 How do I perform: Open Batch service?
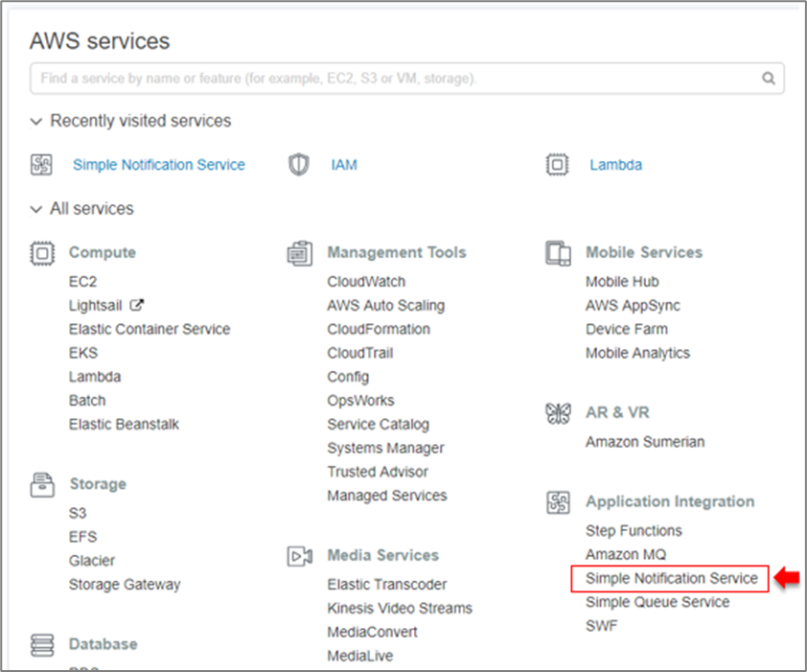(x=87, y=400)
